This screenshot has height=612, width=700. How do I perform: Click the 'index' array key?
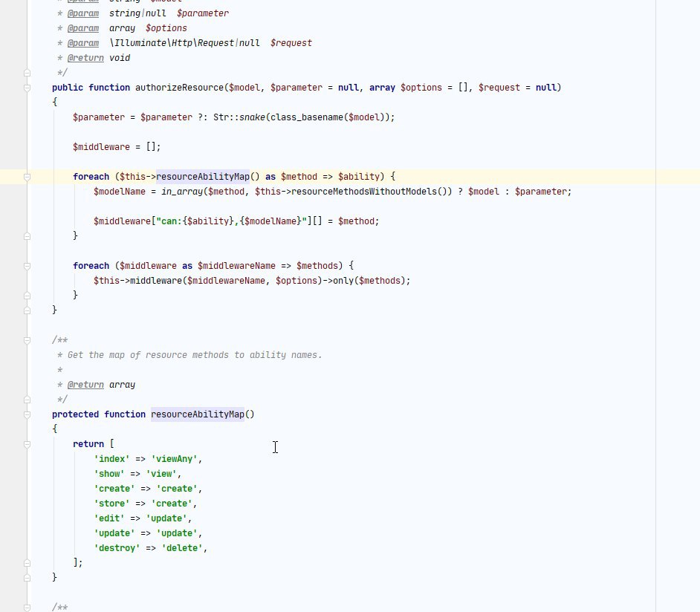point(111,459)
